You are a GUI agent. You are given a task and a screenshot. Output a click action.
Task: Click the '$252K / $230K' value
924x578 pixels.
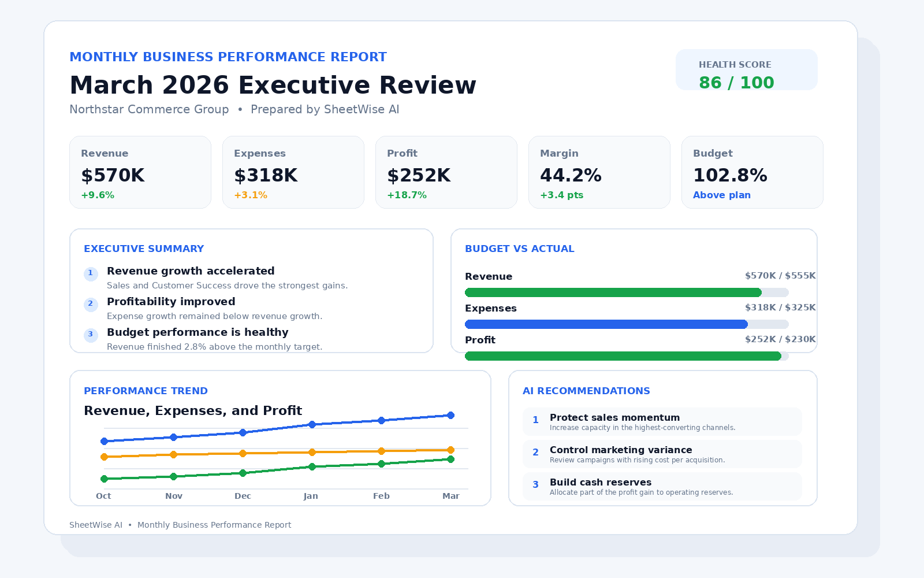point(780,339)
